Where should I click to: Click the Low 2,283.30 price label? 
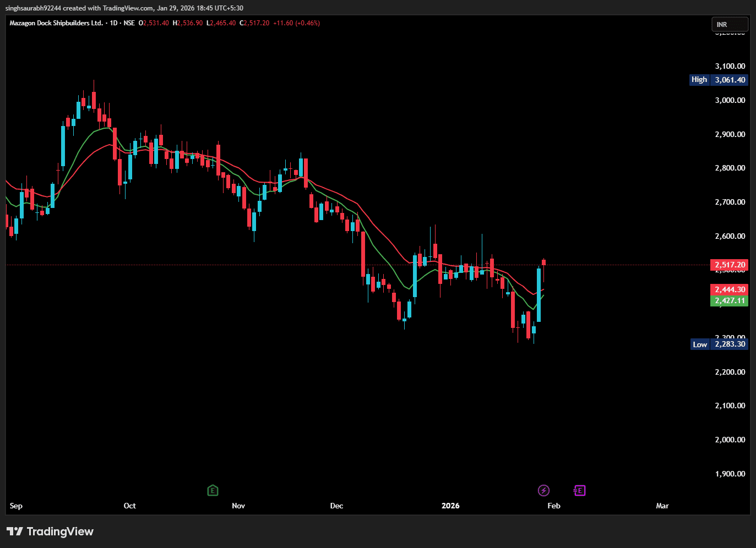pyautogui.click(x=719, y=344)
